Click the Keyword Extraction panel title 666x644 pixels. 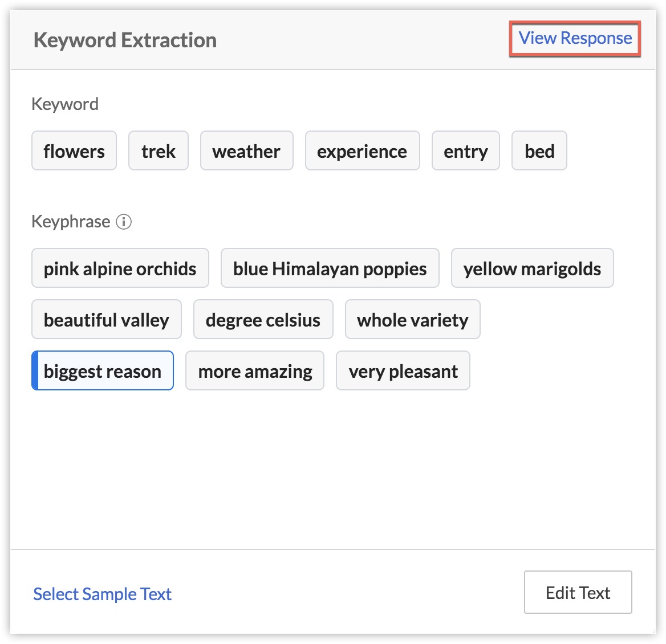125,40
